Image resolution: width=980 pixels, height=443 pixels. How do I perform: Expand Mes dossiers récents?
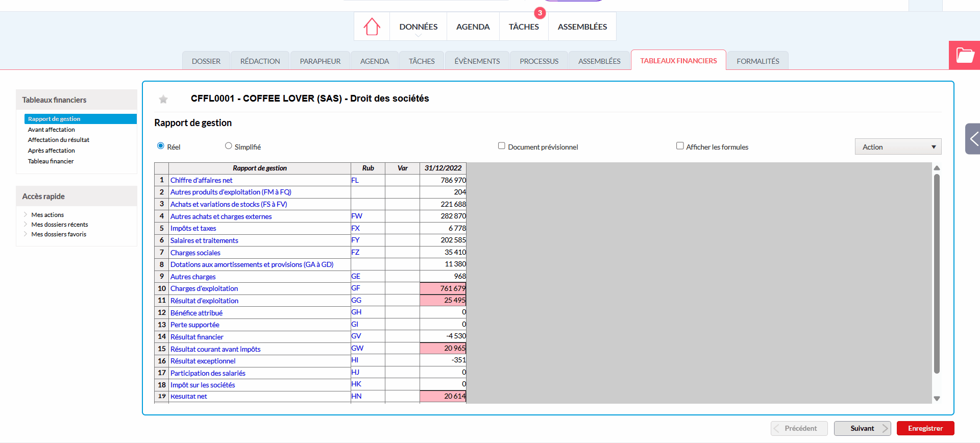click(59, 225)
